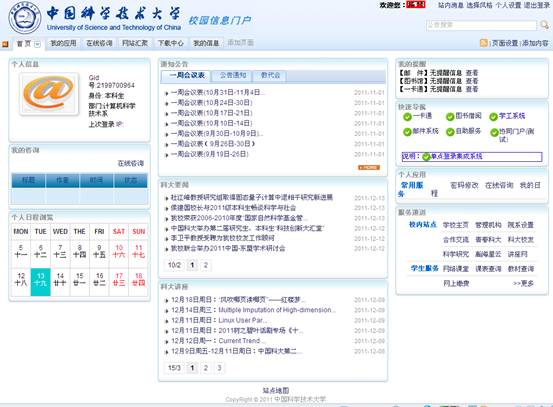This screenshot has height=407, width=553.
Task: Focus the site search input field
Action: pos(481,25)
